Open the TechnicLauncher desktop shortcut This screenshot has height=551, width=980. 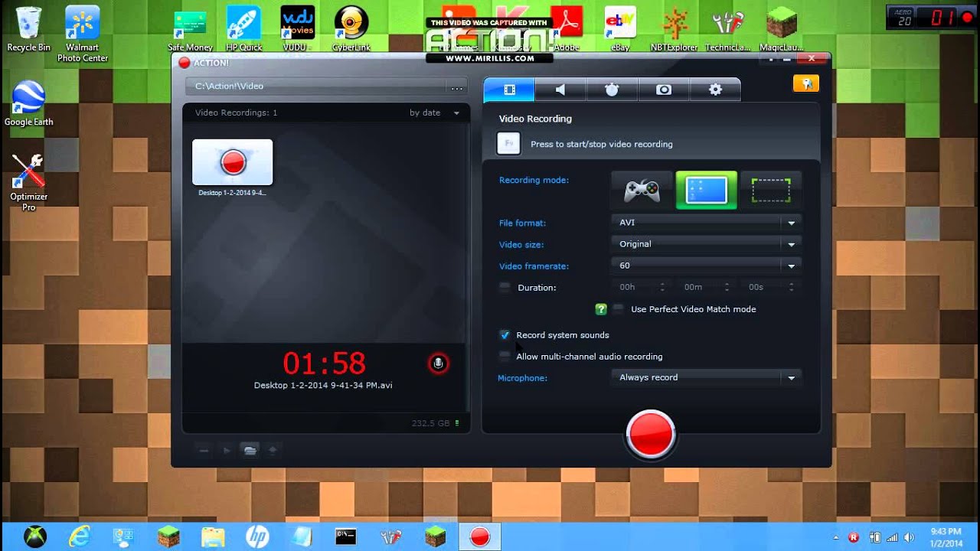click(x=727, y=29)
